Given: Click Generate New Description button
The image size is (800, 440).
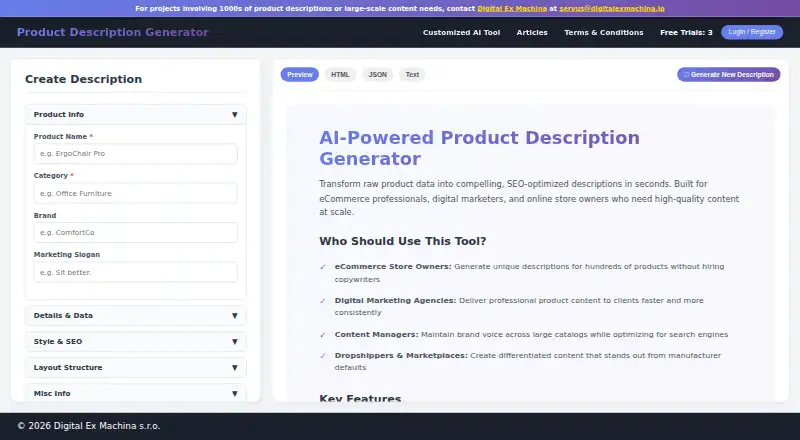Looking at the screenshot, I should [x=728, y=75].
